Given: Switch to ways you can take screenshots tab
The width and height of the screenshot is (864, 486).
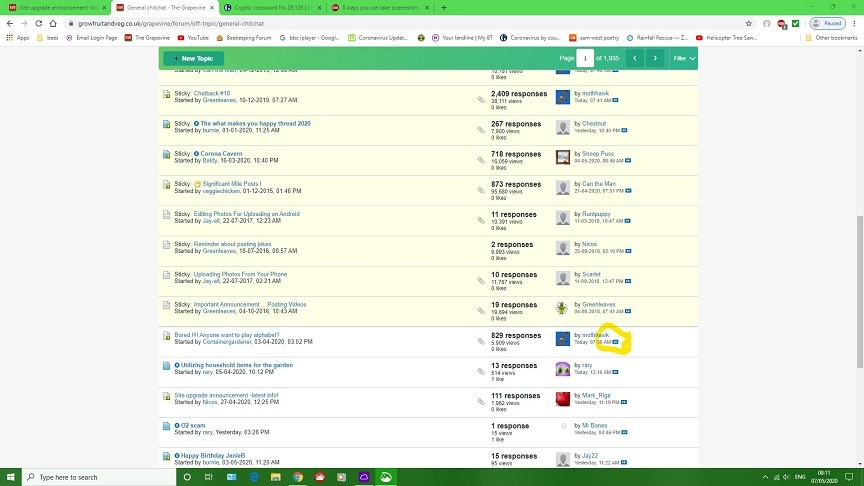Looking at the screenshot, I should 380,8.
